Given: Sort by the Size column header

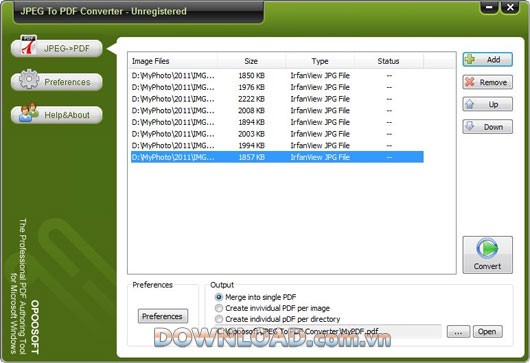Looking at the screenshot, I should point(251,61).
